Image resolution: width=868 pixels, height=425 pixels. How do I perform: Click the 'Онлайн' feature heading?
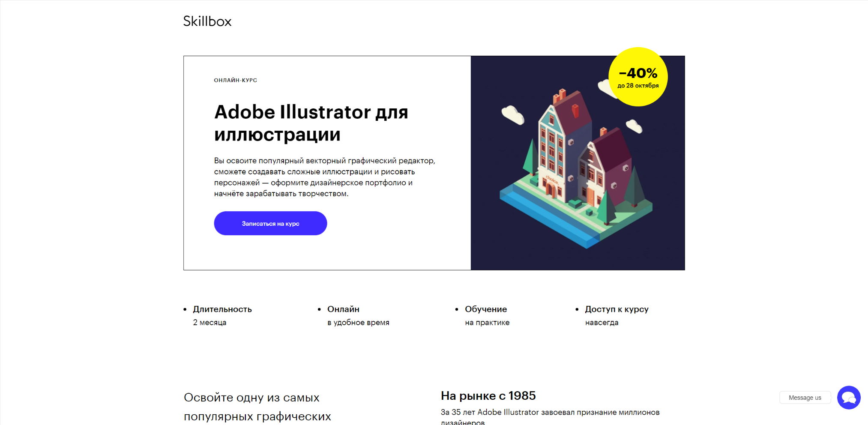point(343,309)
